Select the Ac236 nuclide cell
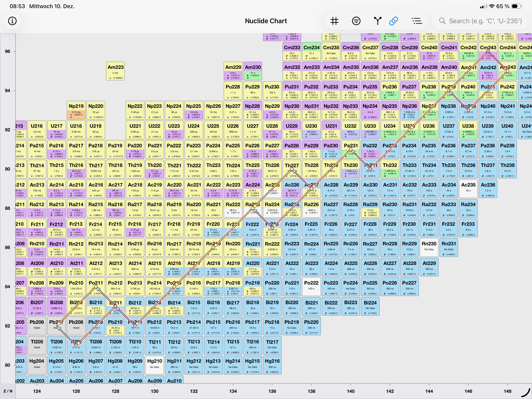This screenshot has width=532, height=399. click(488, 189)
